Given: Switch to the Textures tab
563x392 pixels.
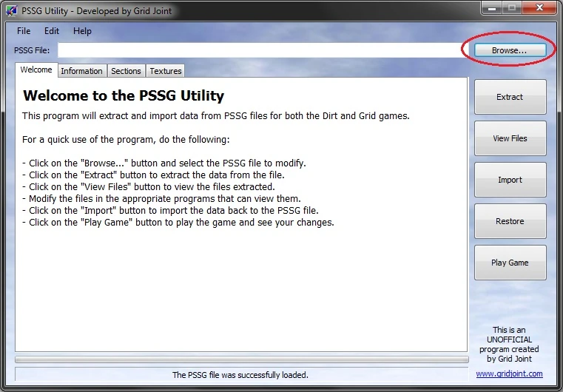Looking at the screenshot, I should point(166,71).
